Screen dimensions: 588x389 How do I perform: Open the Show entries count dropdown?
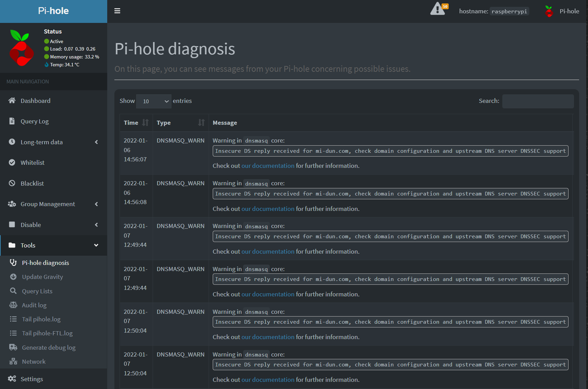pos(154,101)
